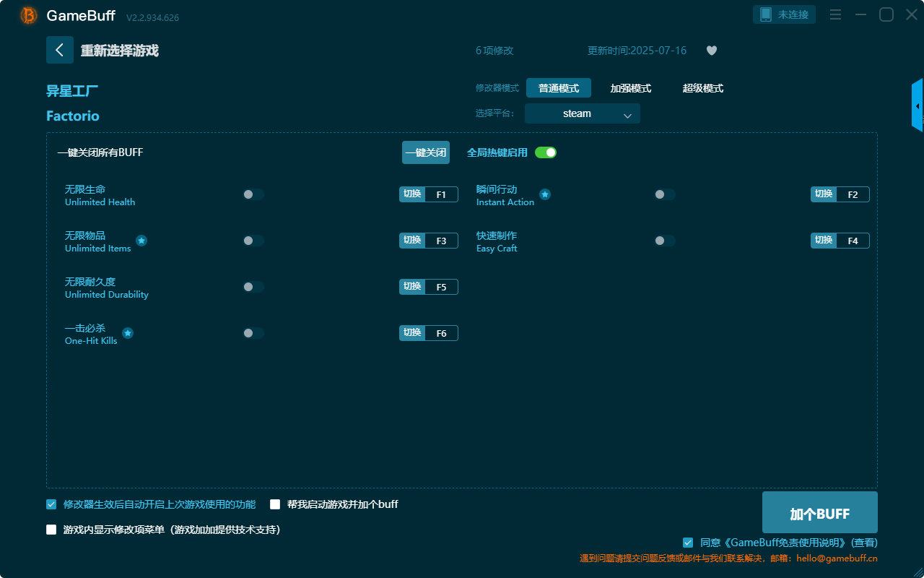Check the in-game cheat menu display checkbox
Viewport: 924px width, 578px height.
pyautogui.click(x=51, y=530)
